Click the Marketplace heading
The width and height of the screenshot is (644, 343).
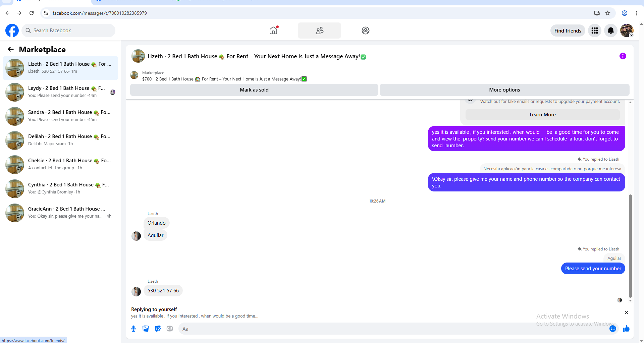[x=42, y=50]
